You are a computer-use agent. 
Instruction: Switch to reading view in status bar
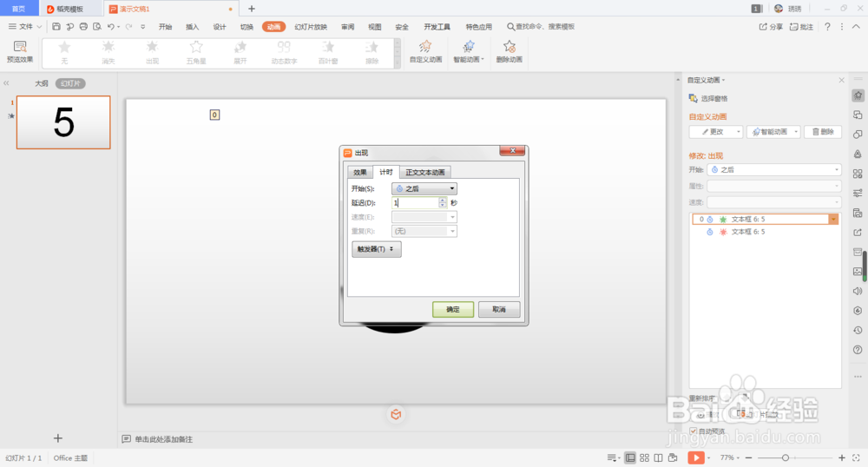click(658, 457)
